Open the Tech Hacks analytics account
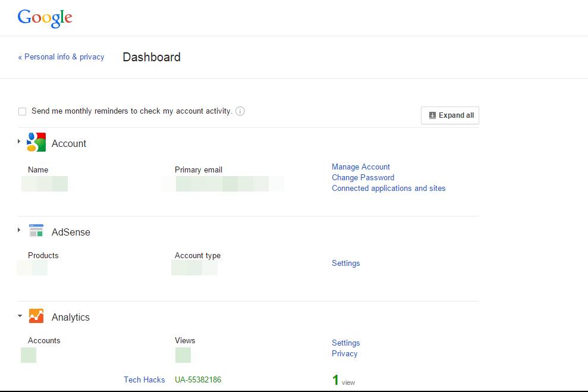 tap(144, 380)
